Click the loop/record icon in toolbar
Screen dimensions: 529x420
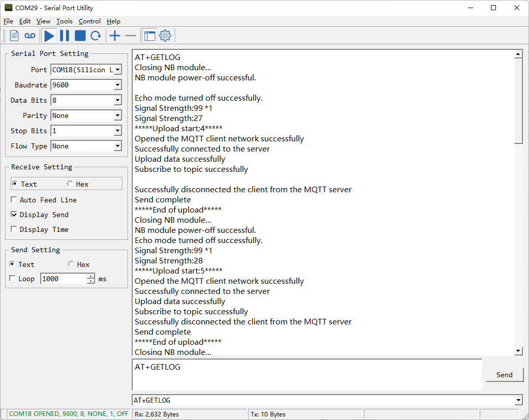point(29,36)
